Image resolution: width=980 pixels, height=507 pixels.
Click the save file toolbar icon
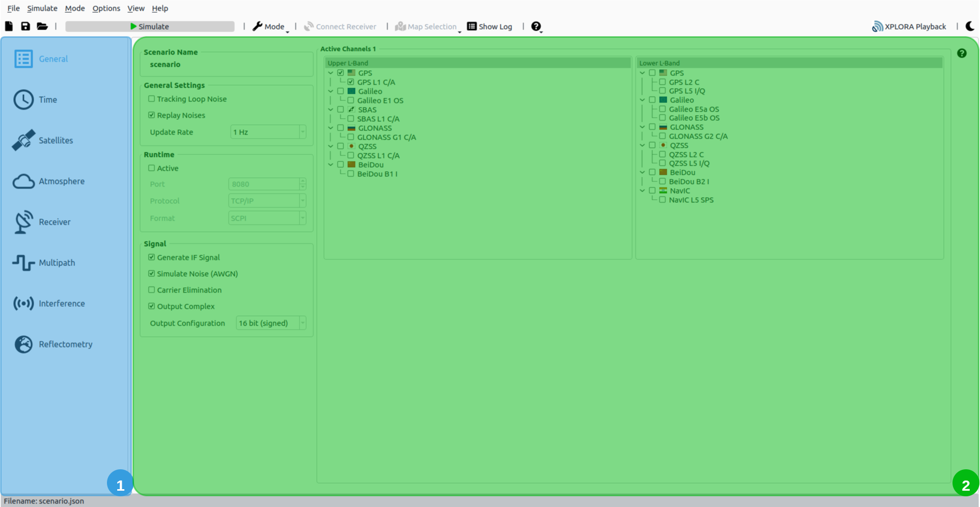click(25, 26)
